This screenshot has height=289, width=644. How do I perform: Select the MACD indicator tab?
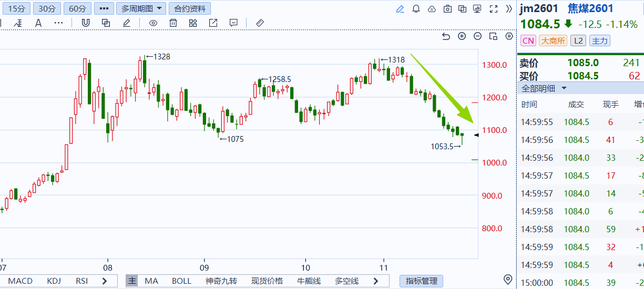point(20,281)
